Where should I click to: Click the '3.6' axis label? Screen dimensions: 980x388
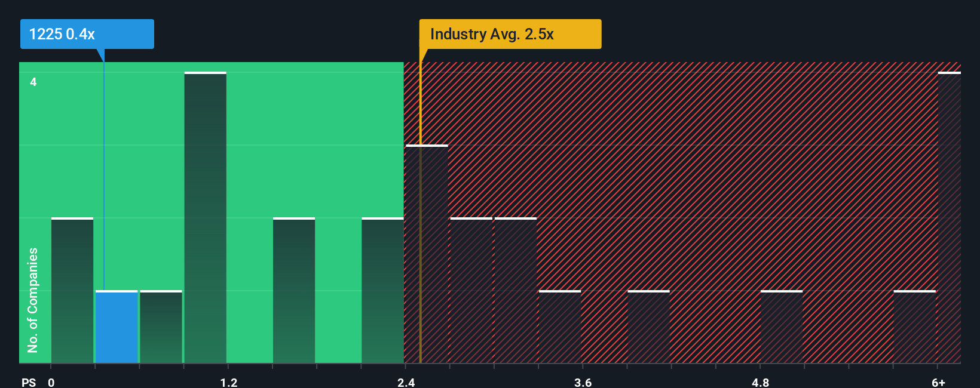pyautogui.click(x=583, y=382)
